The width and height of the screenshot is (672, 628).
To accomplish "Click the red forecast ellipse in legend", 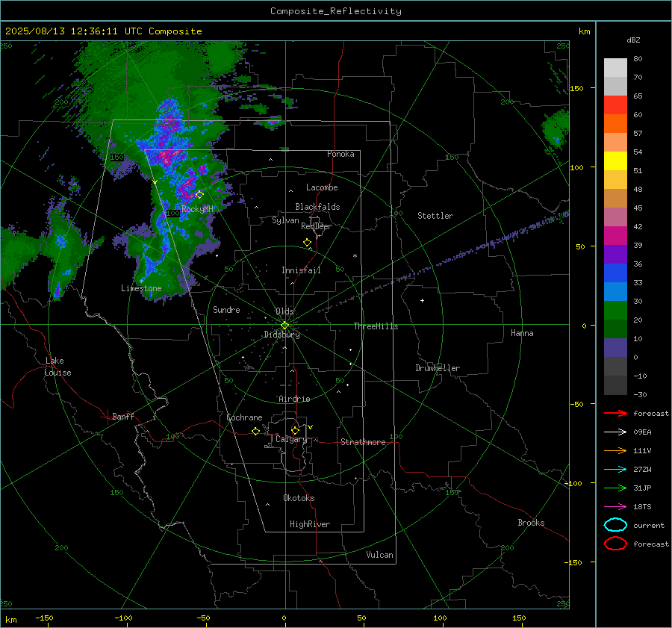I will 615,544.
